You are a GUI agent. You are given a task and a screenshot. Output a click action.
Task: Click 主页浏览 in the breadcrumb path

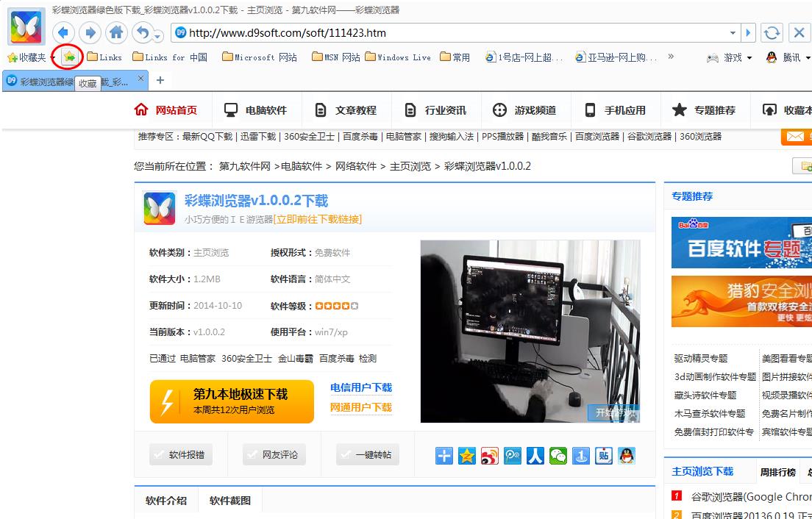point(410,166)
